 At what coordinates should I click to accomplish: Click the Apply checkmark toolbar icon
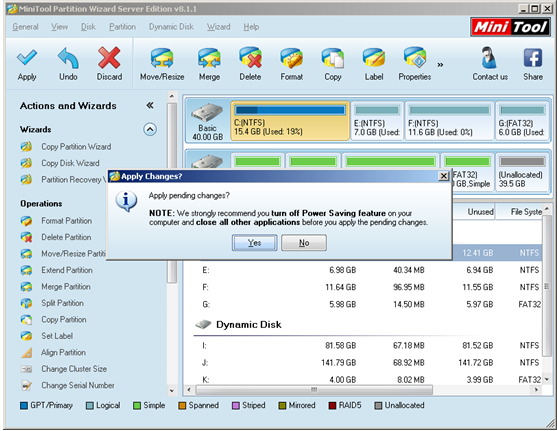tap(27, 58)
